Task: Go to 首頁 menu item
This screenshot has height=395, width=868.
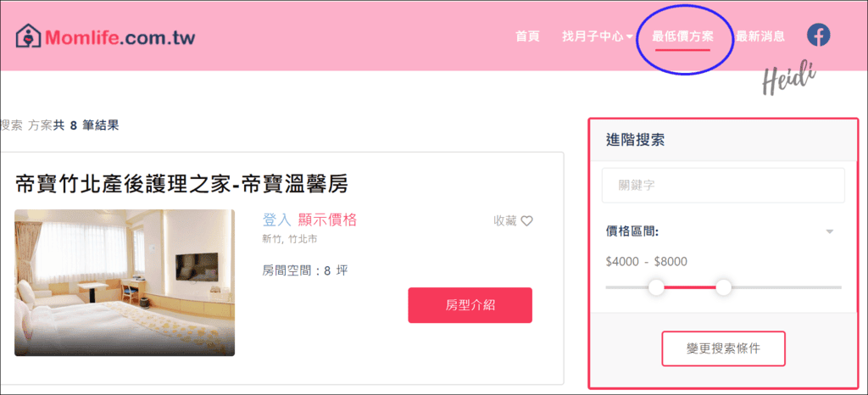Action: [x=527, y=37]
